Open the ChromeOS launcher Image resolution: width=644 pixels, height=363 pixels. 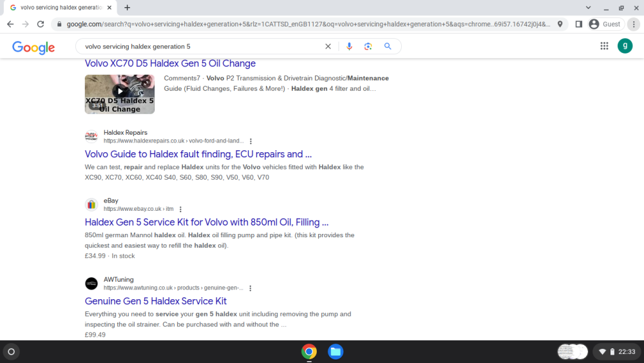12,351
